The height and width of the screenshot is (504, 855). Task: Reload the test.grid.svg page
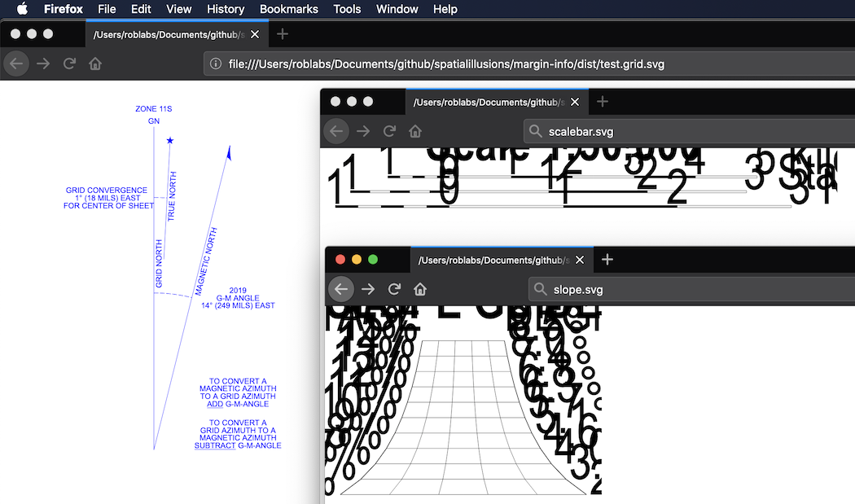pyautogui.click(x=69, y=63)
